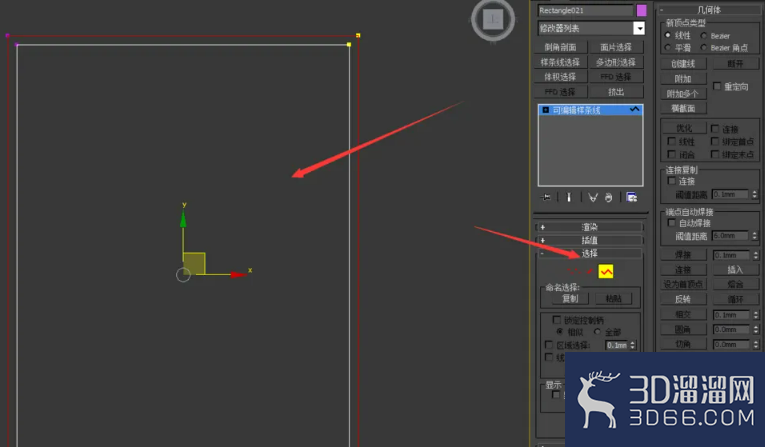Open the configure modifier sets icon
765x447 pixels.
point(632,197)
